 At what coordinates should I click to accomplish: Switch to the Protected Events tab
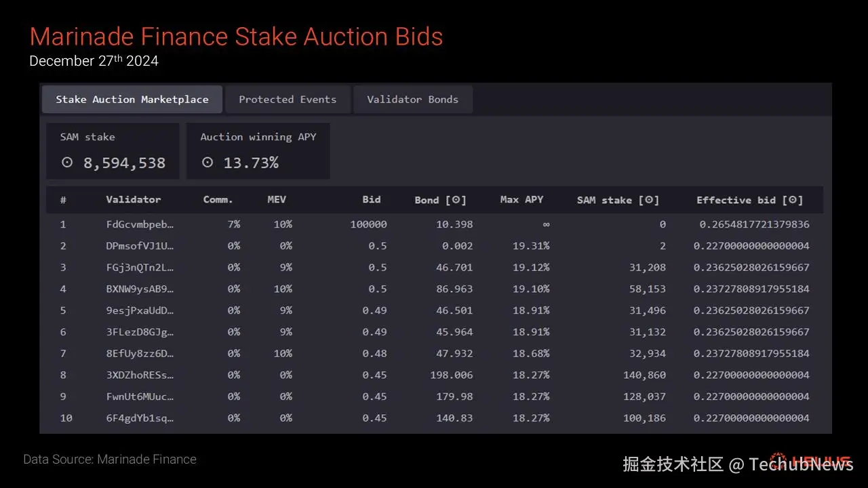288,100
